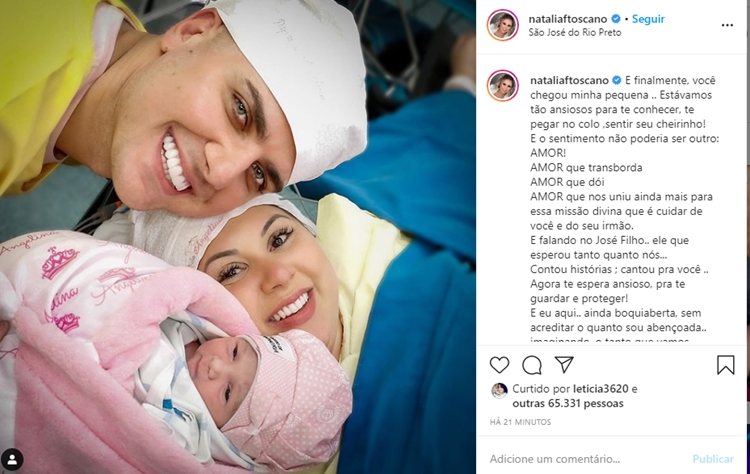Save the post with the bookmark icon
This screenshot has height=474, width=750.
pos(726,365)
